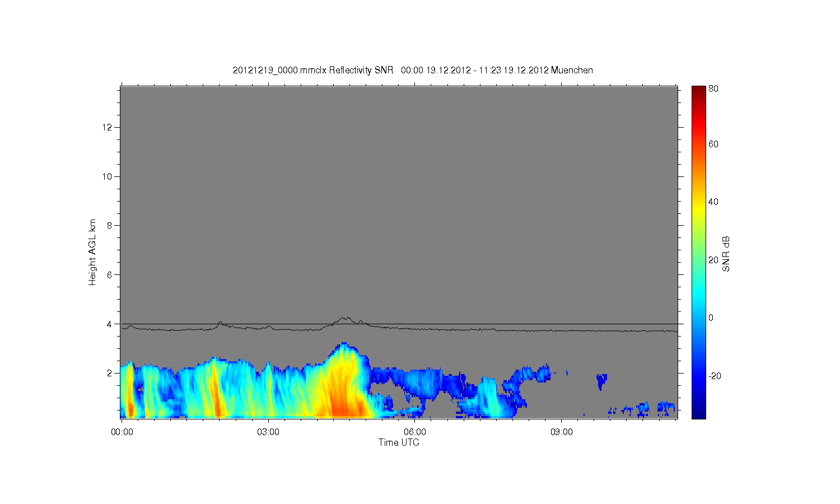Click the colorbar label -20
Screen dimensions: 840x504
coord(715,376)
